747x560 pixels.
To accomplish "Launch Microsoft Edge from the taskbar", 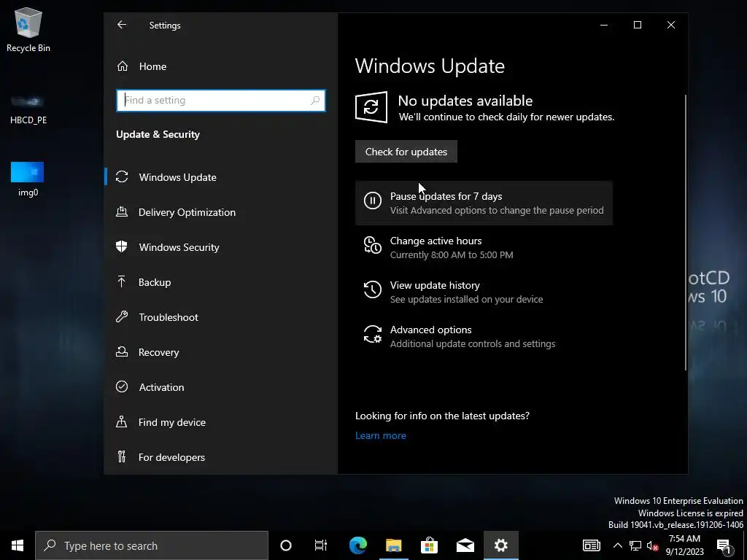I will 358,545.
